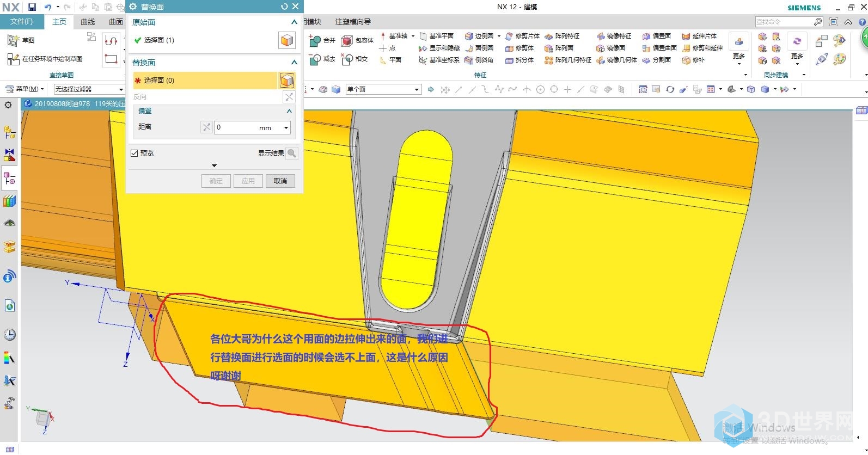Open the resource bar settings gear

click(x=8, y=105)
